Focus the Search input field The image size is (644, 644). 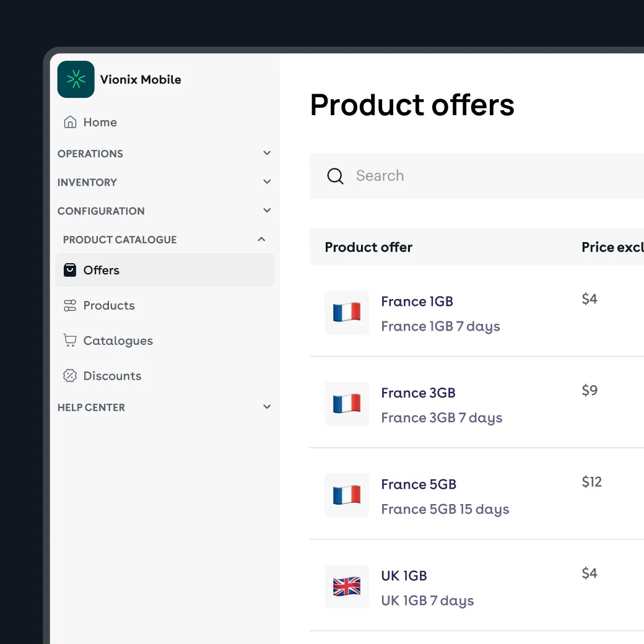[x=477, y=176]
